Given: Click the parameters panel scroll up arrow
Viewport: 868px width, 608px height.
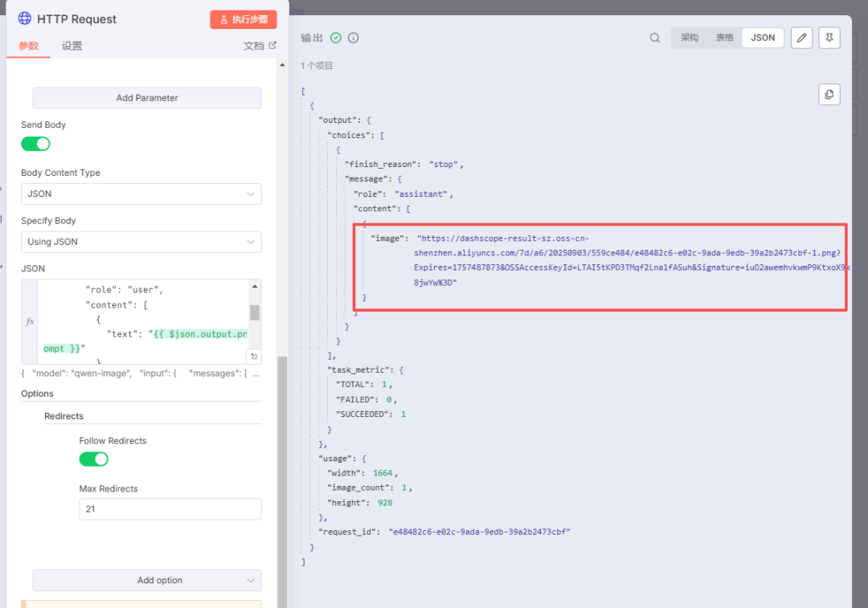Looking at the screenshot, I should point(282,65).
